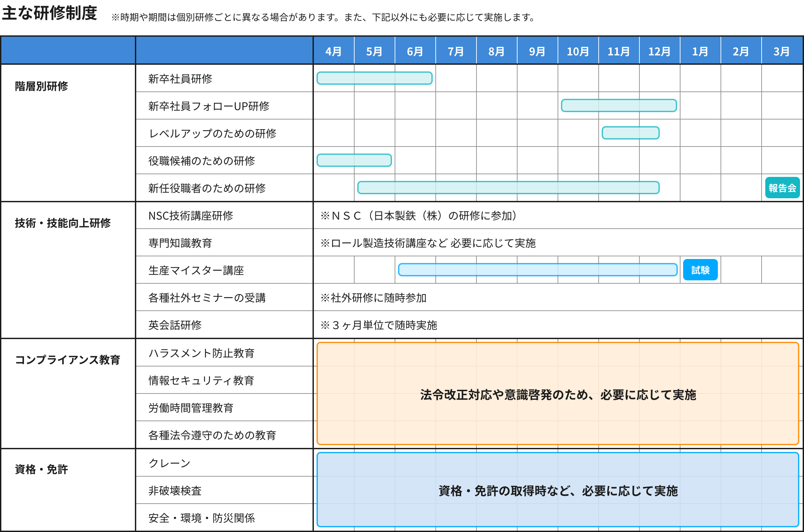Click the 資格・免許 category label

(41, 469)
